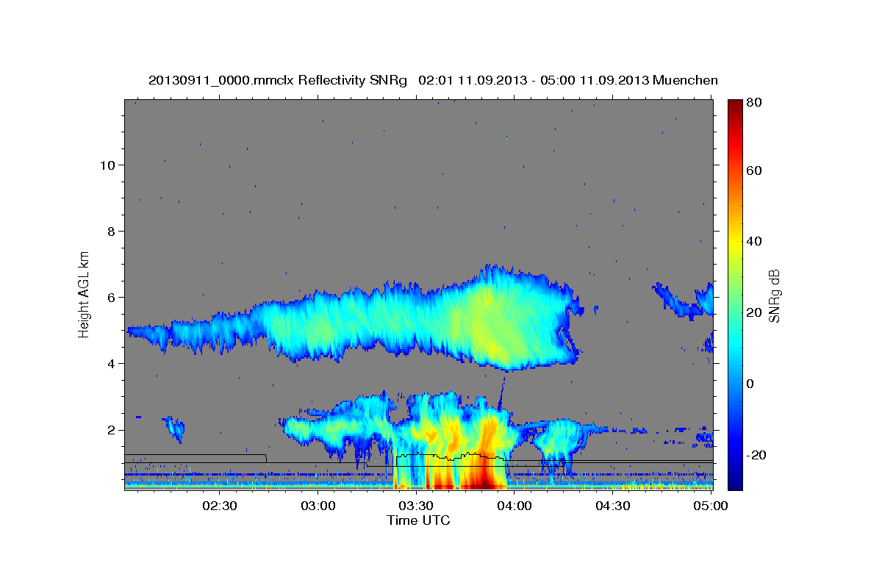Click the 03:30 time tick label

coord(417,506)
